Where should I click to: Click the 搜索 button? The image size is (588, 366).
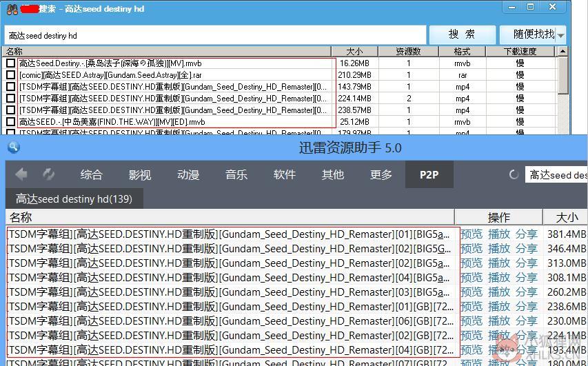pyautogui.click(x=462, y=35)
